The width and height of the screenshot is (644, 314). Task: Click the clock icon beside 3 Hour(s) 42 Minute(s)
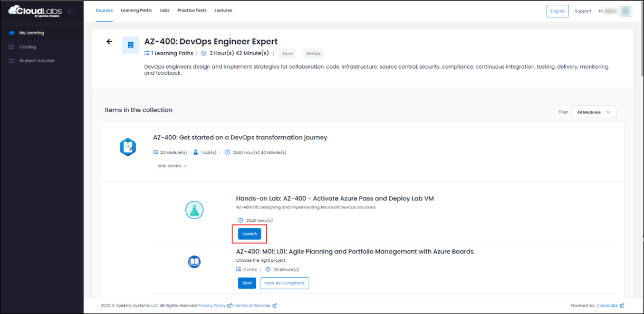(x=204, y=53)
